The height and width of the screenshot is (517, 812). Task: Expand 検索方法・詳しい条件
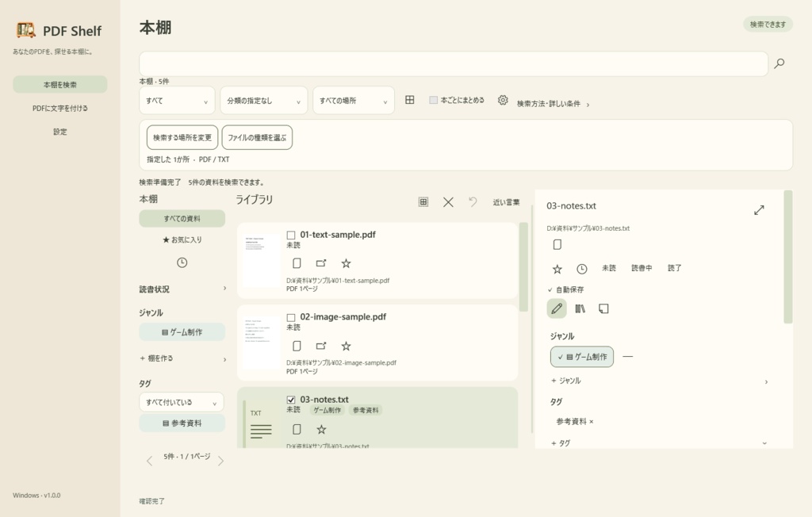point(553,104)
